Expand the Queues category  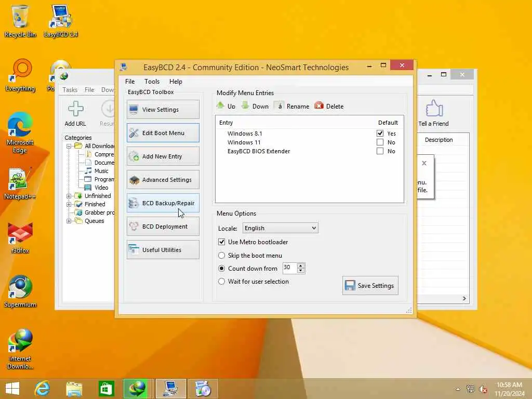click(69, 221)
